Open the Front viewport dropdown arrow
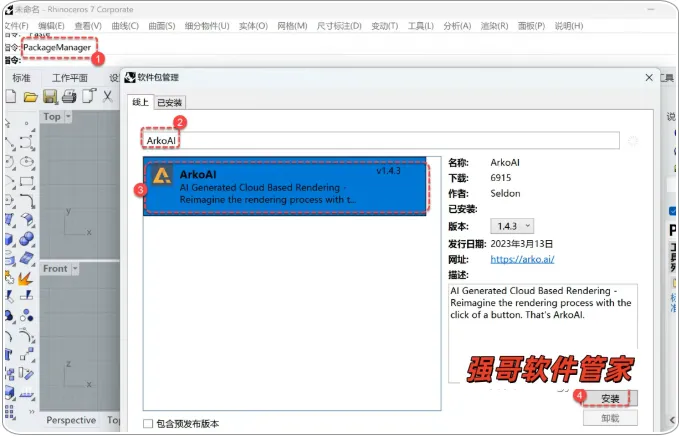Viewport: 679px width, 437px height. click(75, 269)
